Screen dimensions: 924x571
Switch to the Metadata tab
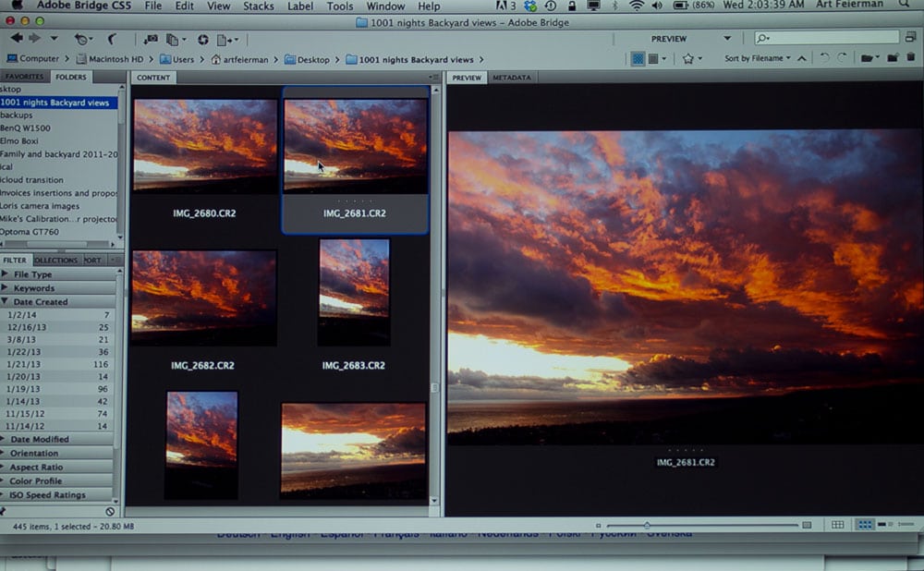[512, 78]
